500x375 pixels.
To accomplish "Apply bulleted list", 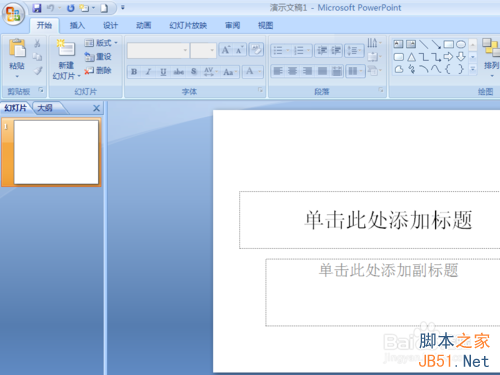I will [281, 50].
